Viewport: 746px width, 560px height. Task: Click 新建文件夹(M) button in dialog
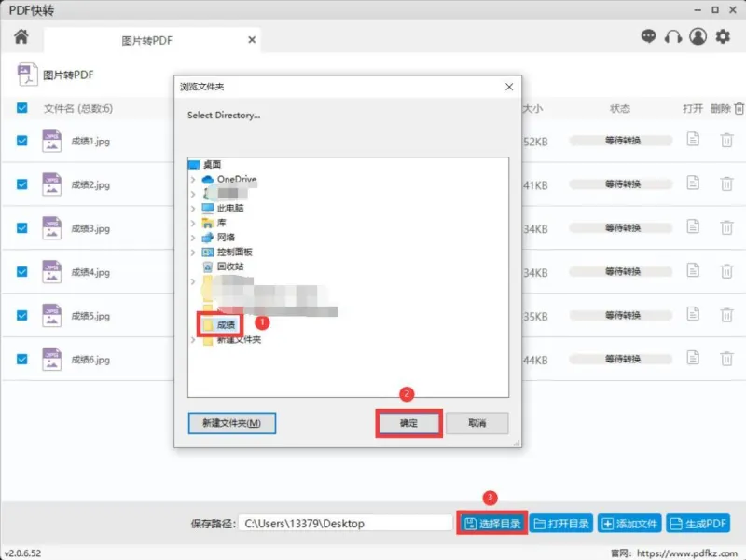click(231, 423)
